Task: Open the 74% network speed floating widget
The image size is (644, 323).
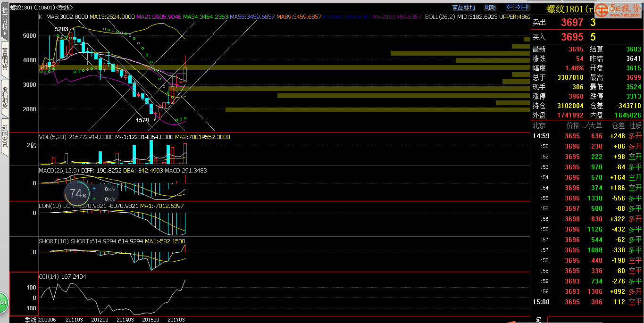Action: coord(91,192)
